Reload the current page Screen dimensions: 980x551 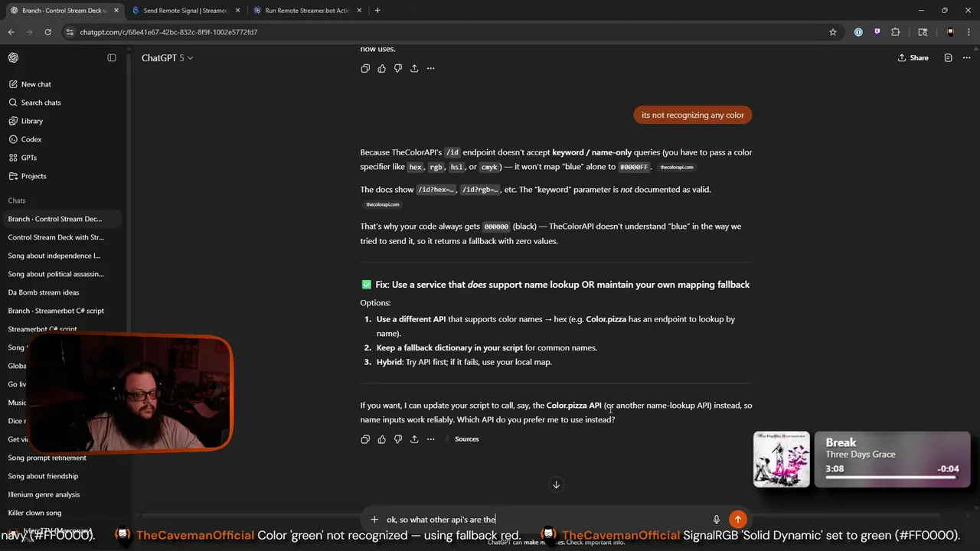[x=48, y=32]
